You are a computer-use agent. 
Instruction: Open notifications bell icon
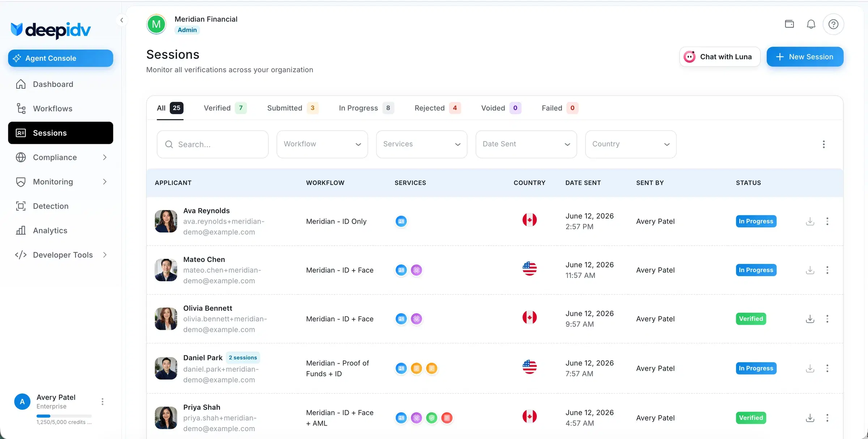[x=811, y=24]
